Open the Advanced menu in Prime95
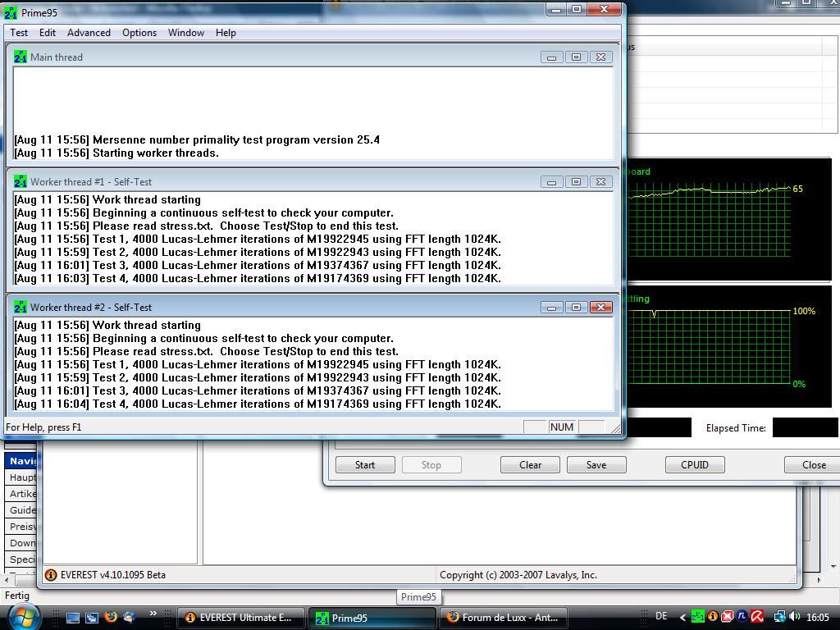This screenshot has height=630, width=840. (x=89, y=33)
